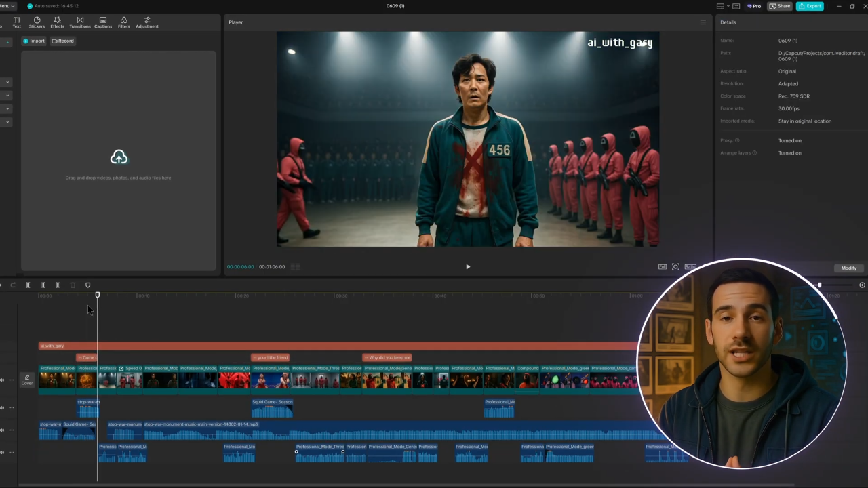
Task: Click the Delete clip icon
Action: 73,285
